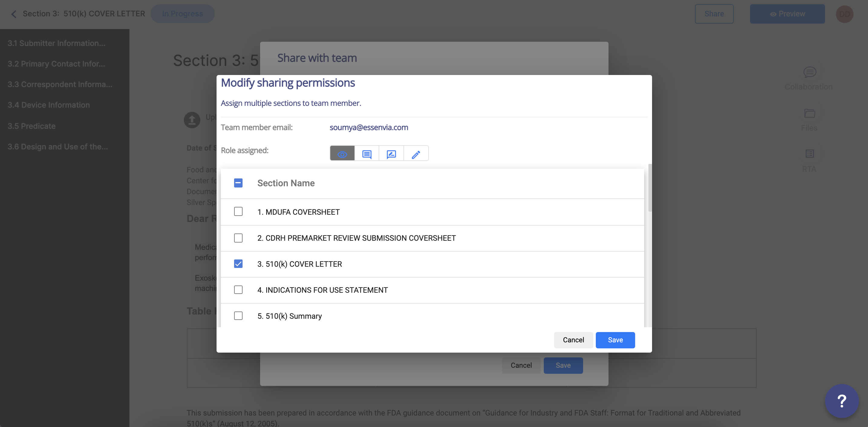Go back using the header back arrow
This screenshot has height=427, width=868.
[14, 14]
